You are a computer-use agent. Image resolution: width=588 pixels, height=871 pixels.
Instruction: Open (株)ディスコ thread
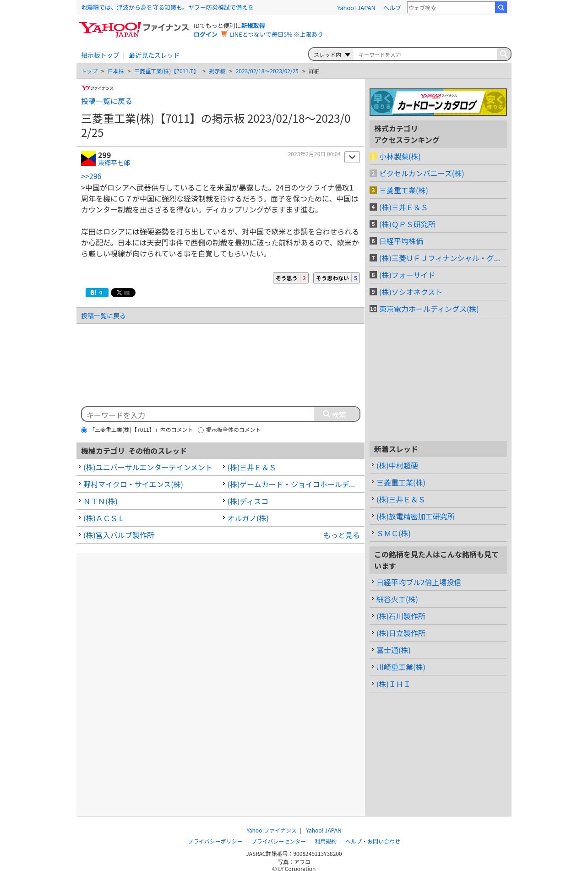[x=248, y=501]
